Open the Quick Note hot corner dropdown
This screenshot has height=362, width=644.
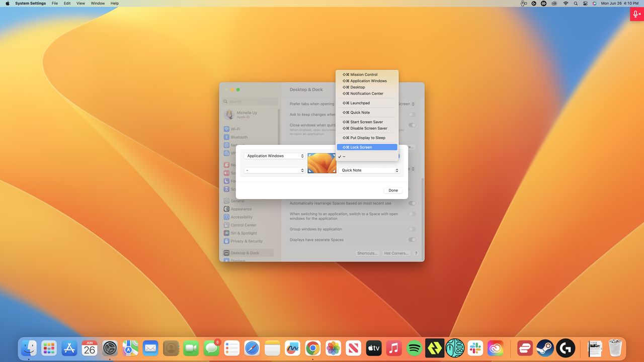pyautogui.click(x=369, y=170)
